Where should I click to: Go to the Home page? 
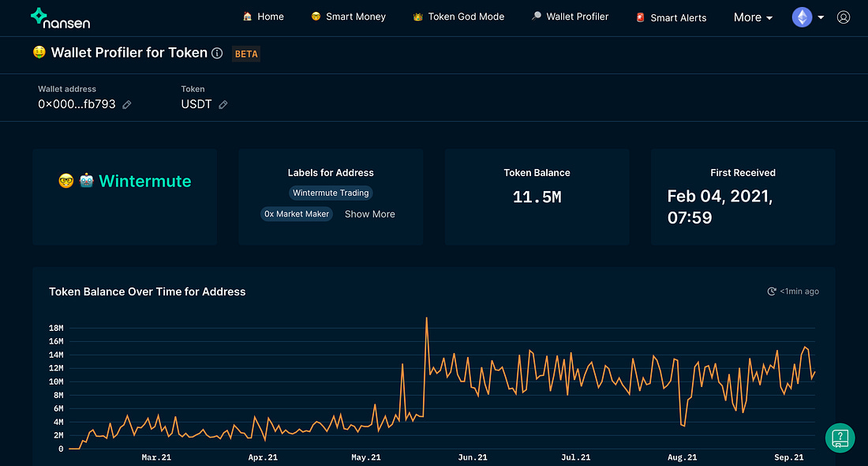[263, 17]
